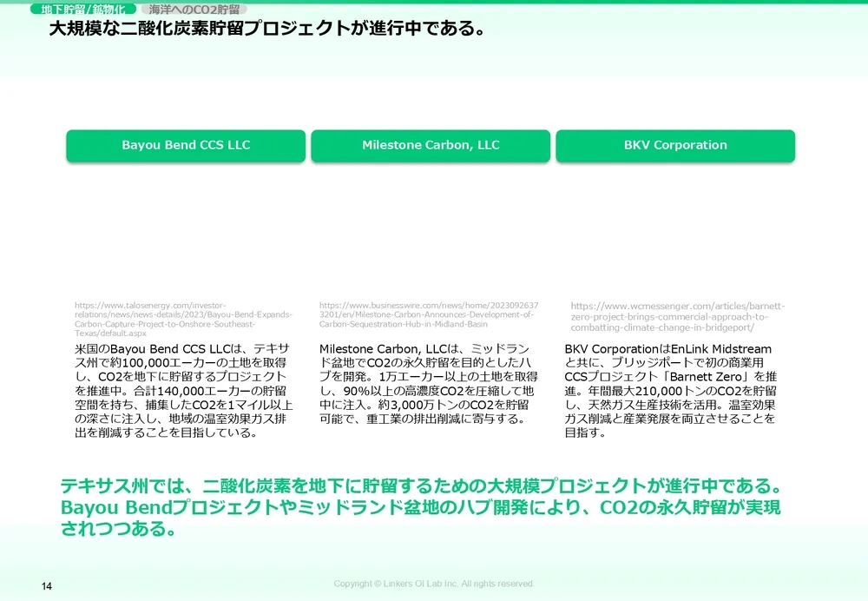Click the slide title 大規模な二酸化炭素貯留プロジェクト
The height and width of the screenshot is (601, 868).
266,29
